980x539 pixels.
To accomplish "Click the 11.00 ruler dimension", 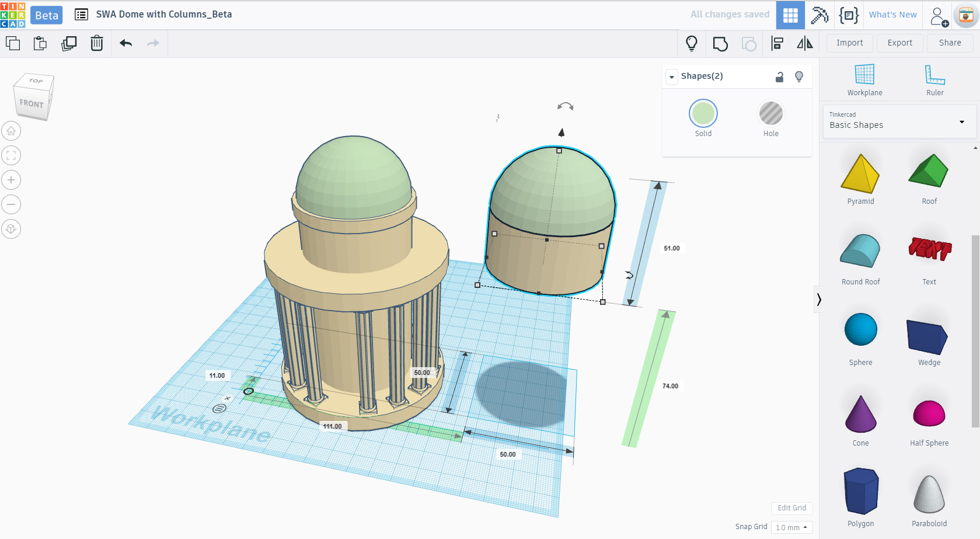I will (x=217, y=375).
